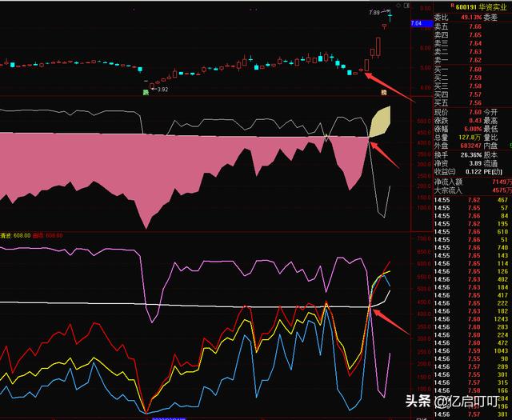
Task: Click the red R badge beside stock code
Action: (451, 6)
